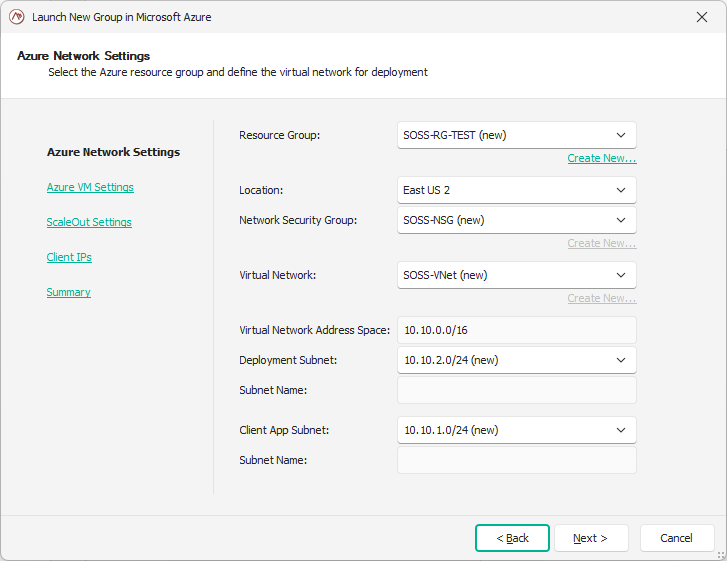Click the Virtual Network Address Space field
This screenshot has width=727, height=561.
pyautogui.click(x=517, y=330)
